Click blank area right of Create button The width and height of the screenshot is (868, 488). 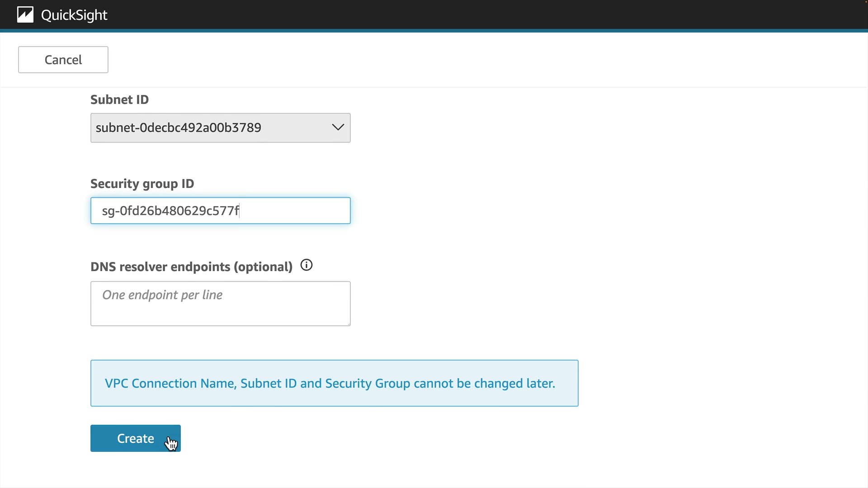(407, 438)
